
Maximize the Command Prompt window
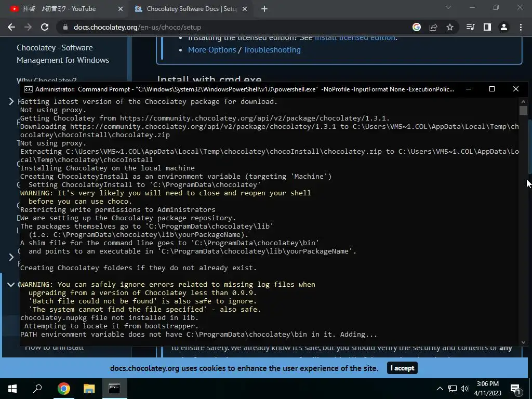pyautogui.click(x=492, y=89)
